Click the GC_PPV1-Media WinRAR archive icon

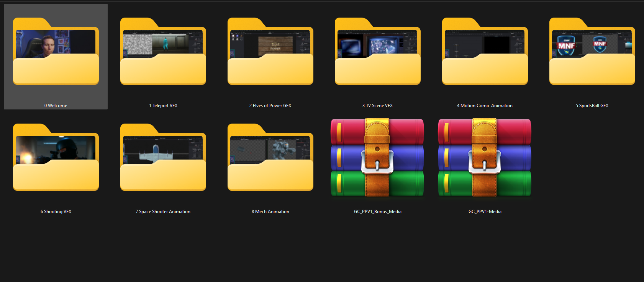(485, 158)
